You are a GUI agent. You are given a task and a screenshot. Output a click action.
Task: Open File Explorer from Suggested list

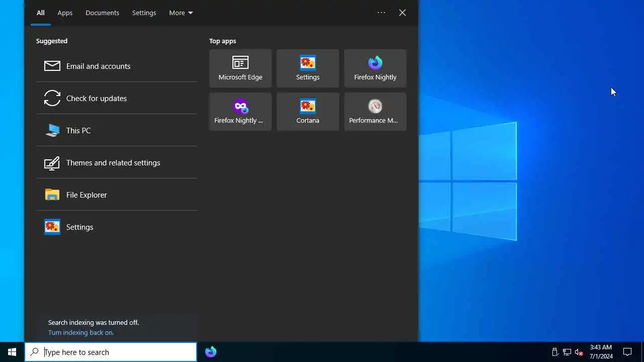(117, 195)
